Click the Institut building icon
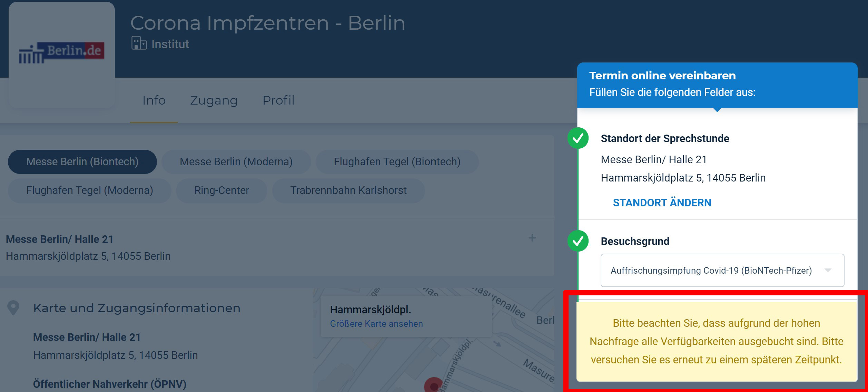868x392 pixels. pyautogui.click(x=139, y=43)
